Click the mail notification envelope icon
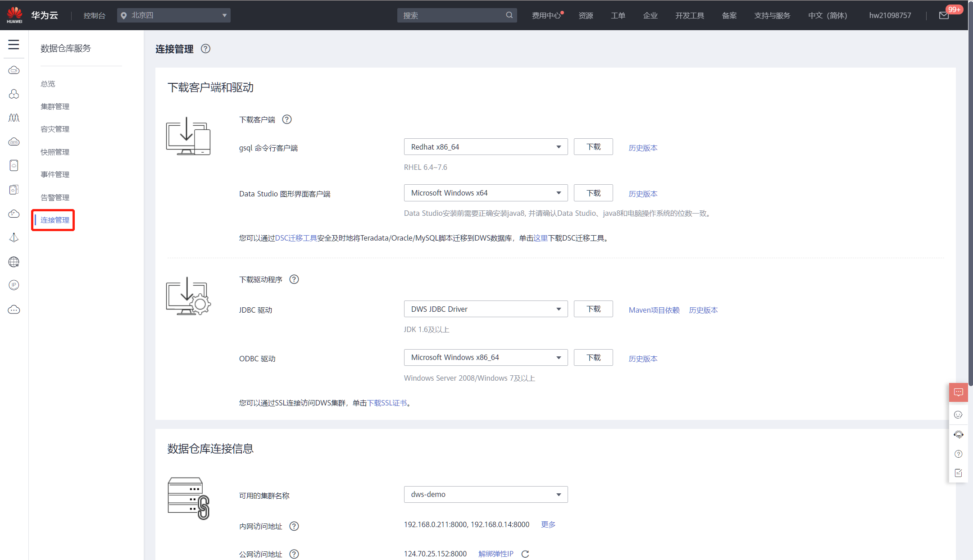 (x=944, y=16)
